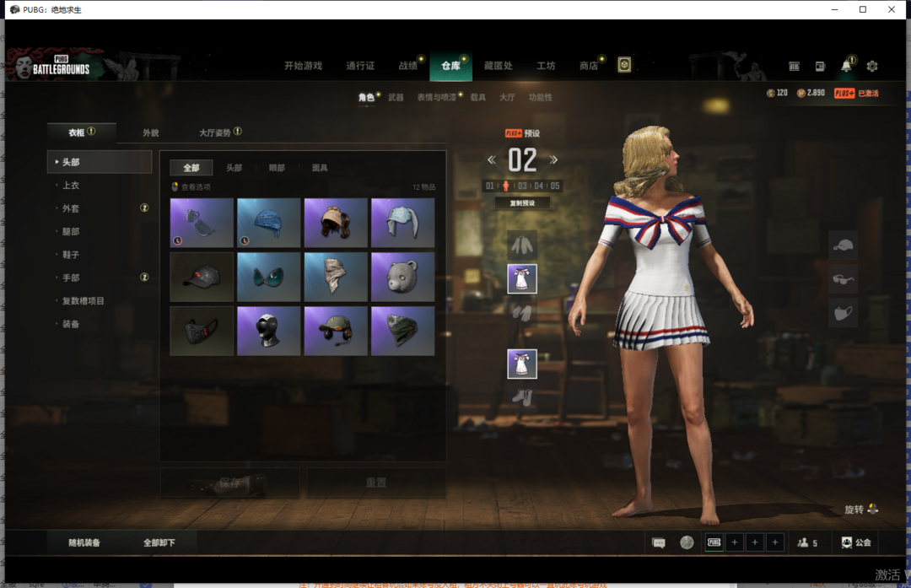
Task: Show 全部 head items
Action: pos(191,168)
